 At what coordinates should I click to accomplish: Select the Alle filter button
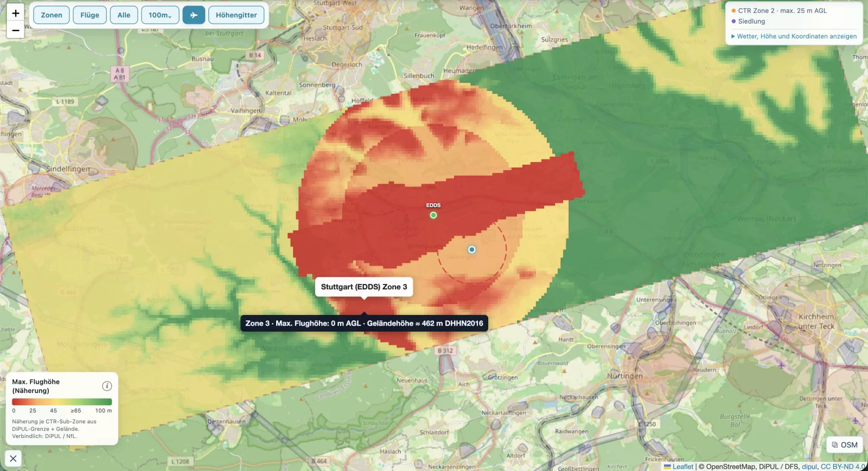124,15
